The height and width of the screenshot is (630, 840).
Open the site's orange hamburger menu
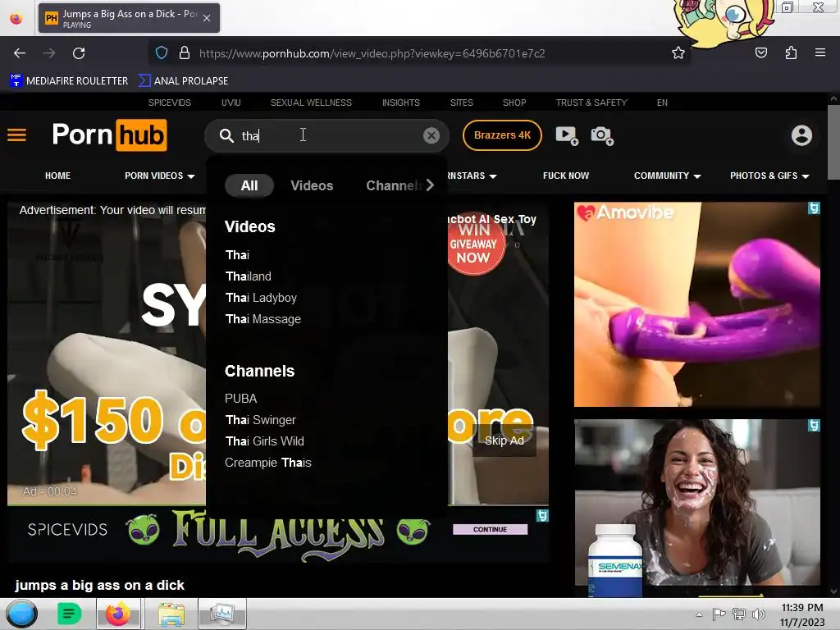tap(16, 135)
